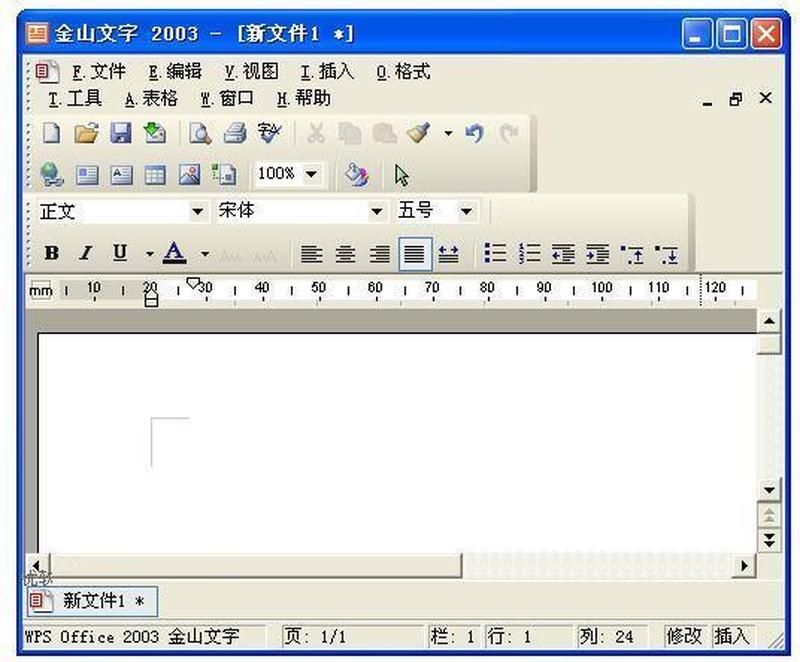The height and width of the screenshot is (662, 800).
Task: Toggle underline formatting
Action: tap(120, 253)
